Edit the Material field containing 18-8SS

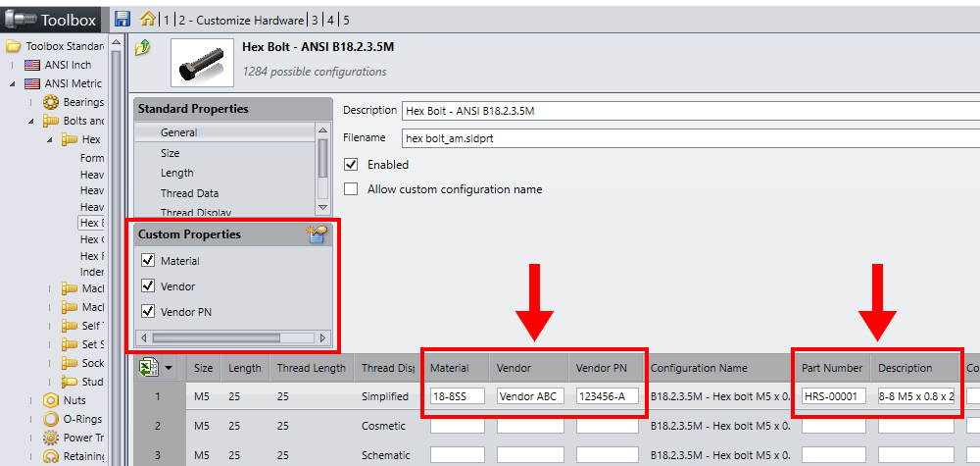point(458,396)
